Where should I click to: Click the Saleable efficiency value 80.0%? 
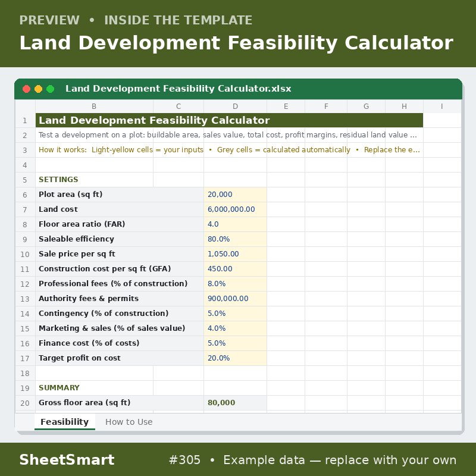235,239
